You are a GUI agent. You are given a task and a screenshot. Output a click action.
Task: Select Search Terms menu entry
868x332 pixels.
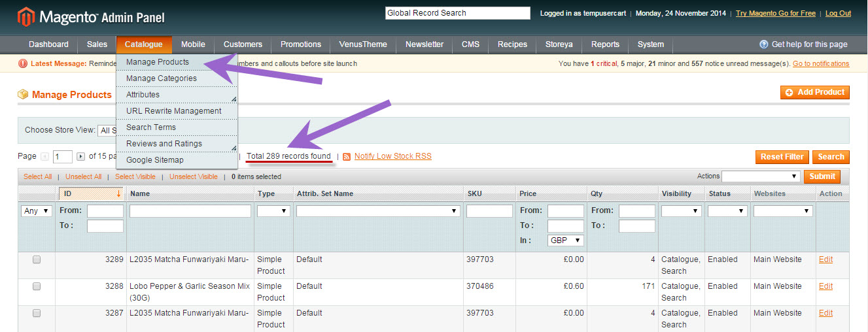click(177, 127)
